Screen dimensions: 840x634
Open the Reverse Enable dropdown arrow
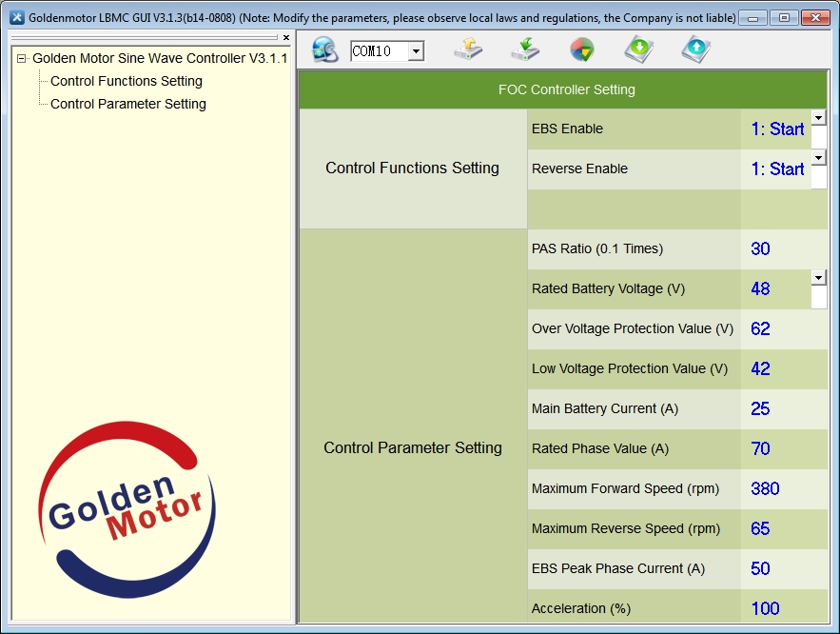818,157
